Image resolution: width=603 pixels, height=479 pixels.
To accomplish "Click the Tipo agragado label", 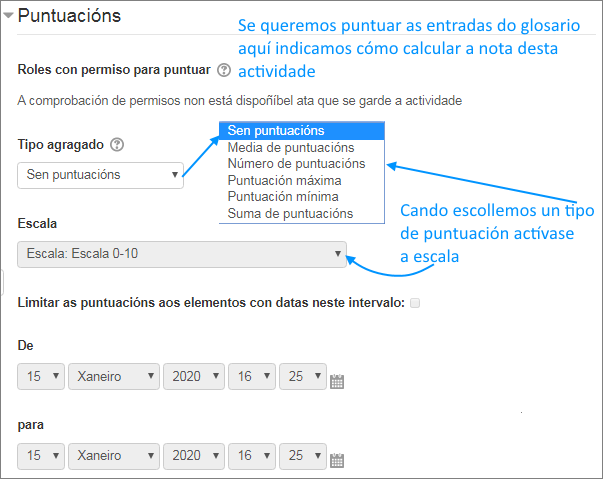I will point(61,145).
